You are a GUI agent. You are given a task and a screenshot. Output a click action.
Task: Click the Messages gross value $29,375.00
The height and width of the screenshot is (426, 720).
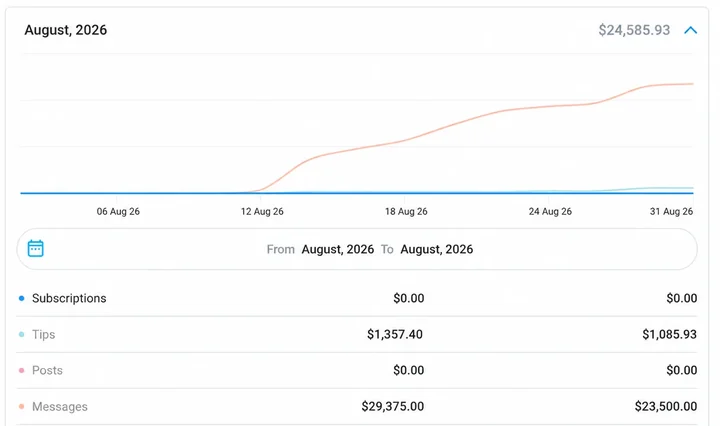(393, 406)
